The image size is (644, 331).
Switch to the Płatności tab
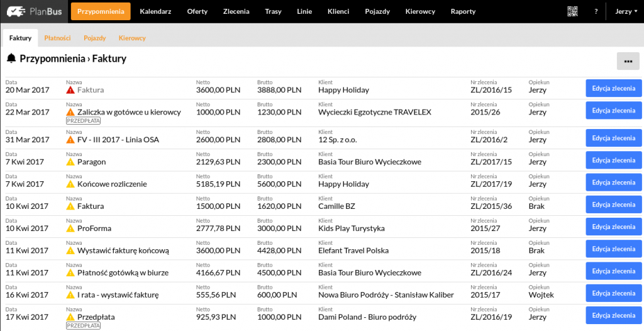pyautogui.click(x=57, y=38)
